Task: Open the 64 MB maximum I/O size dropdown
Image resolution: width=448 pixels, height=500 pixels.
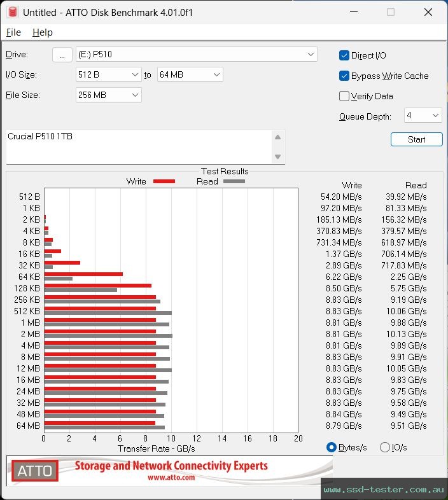Action: (x=190, y=74)
